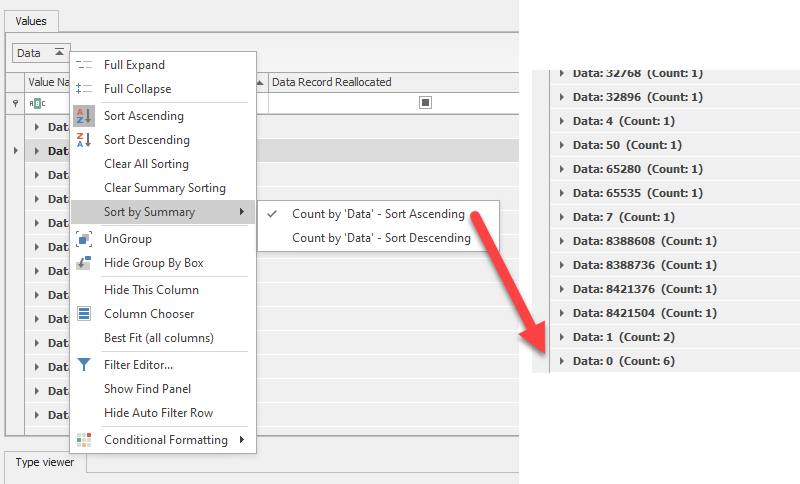Expand the Data: 8421504 group
800x484 pixels.
tap(562, 313)
